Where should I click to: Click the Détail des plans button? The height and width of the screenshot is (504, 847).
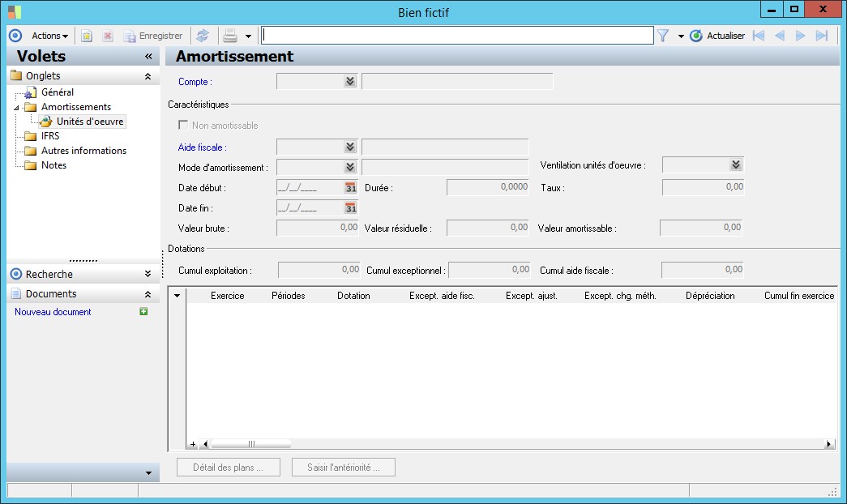[228, 468]
